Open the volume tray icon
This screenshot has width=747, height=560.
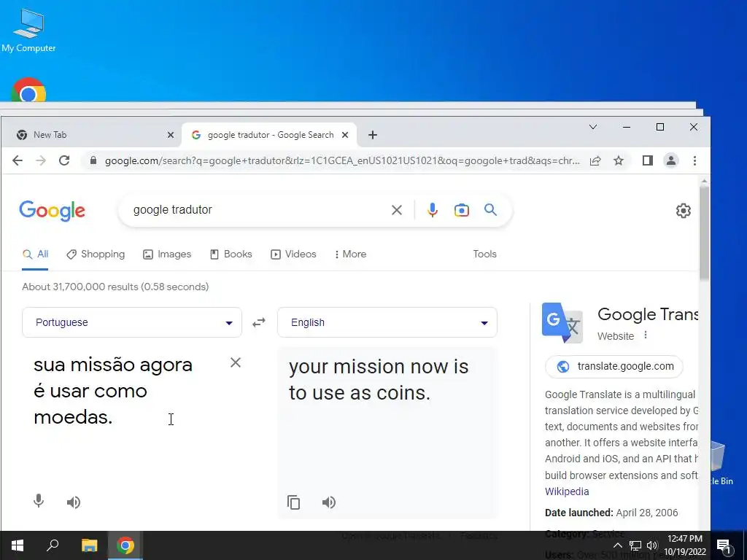652,545
